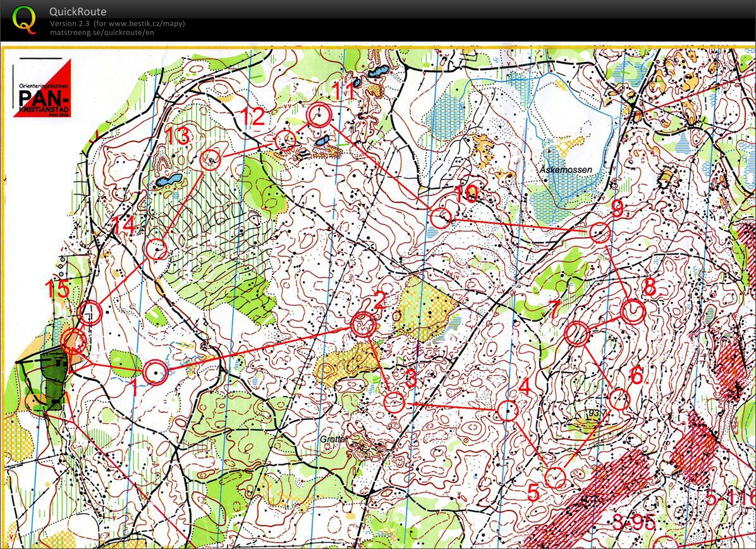
Task: Select the control circle numbered 9
Action: coord(600,233)
